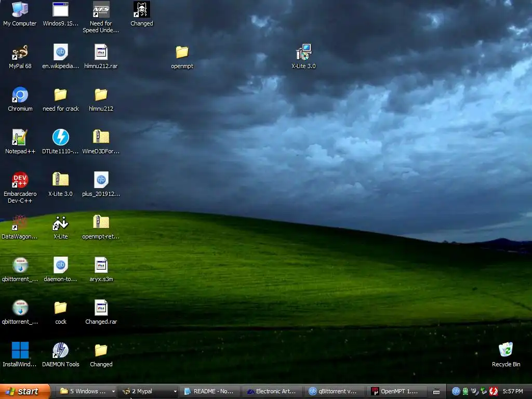
Task: Select the Changed shortcut with cat icon
Action: (x=141, y=14)
